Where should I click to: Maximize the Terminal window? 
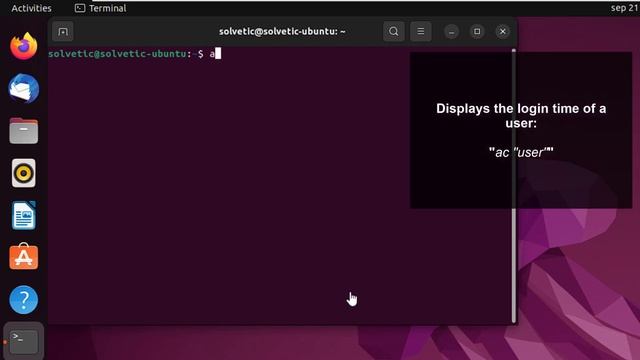[477, 31]
